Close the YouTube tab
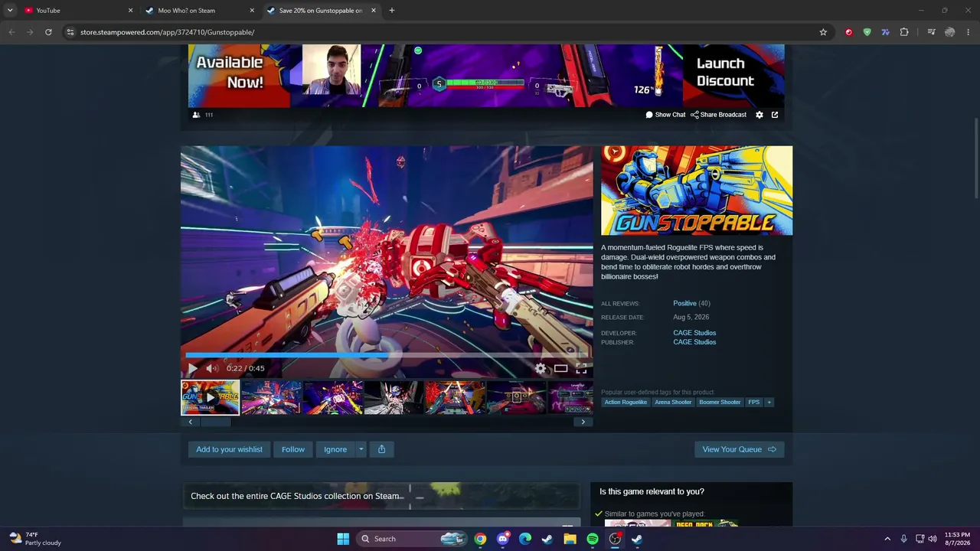980x551 pixels. click(x=130, y=11)
